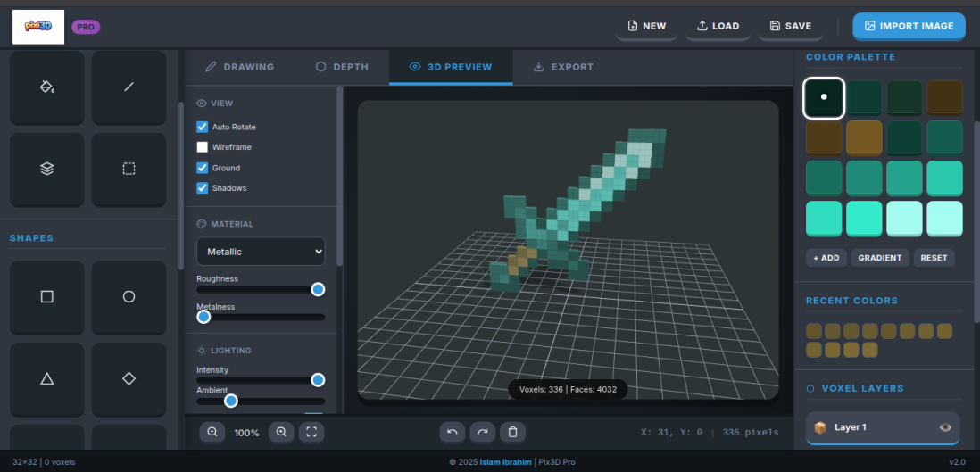
Task: Click the v2.0 version label
Action: (x=957, y=462)
